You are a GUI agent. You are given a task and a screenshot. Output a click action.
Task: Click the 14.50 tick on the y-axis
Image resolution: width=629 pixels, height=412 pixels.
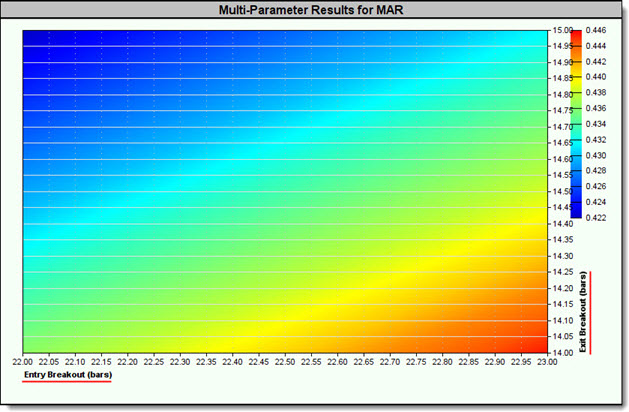[x=561, y=191]
